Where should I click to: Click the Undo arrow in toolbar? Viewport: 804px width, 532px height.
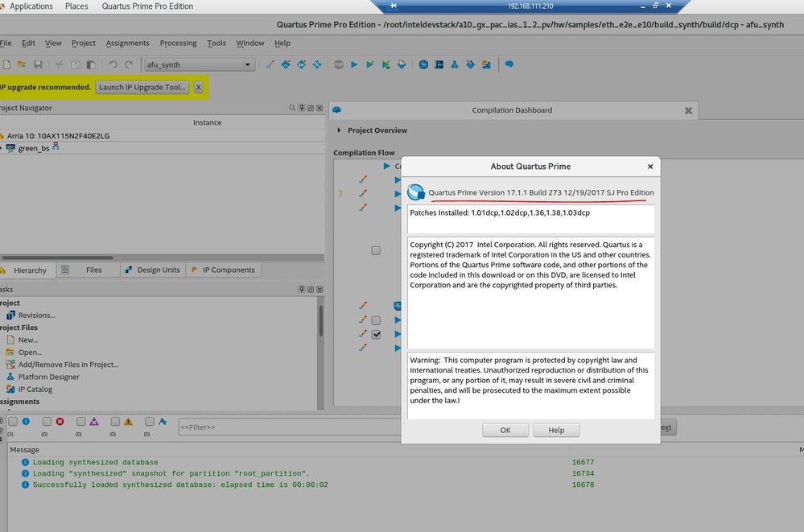click(x=113, y=64)
